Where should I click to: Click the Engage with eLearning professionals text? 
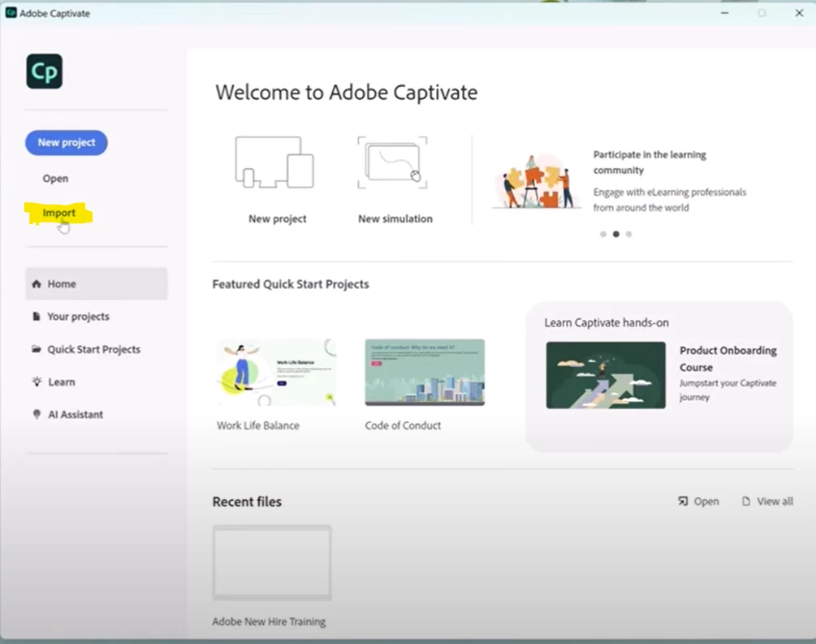(x=670, y=200)
